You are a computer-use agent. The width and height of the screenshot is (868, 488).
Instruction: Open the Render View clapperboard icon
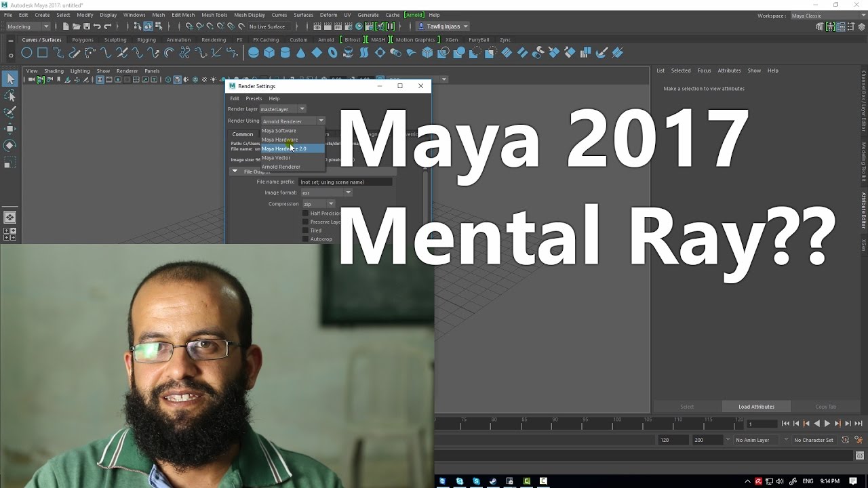(317, 26)
